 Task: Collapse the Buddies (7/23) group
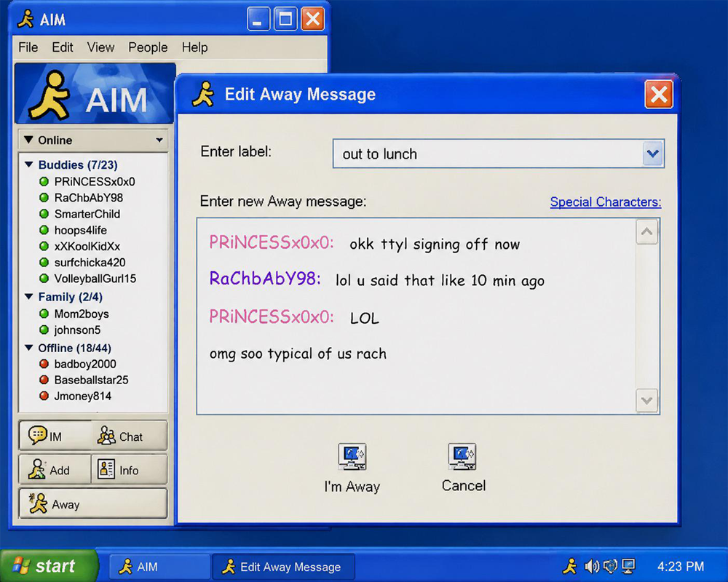point(29,164)
